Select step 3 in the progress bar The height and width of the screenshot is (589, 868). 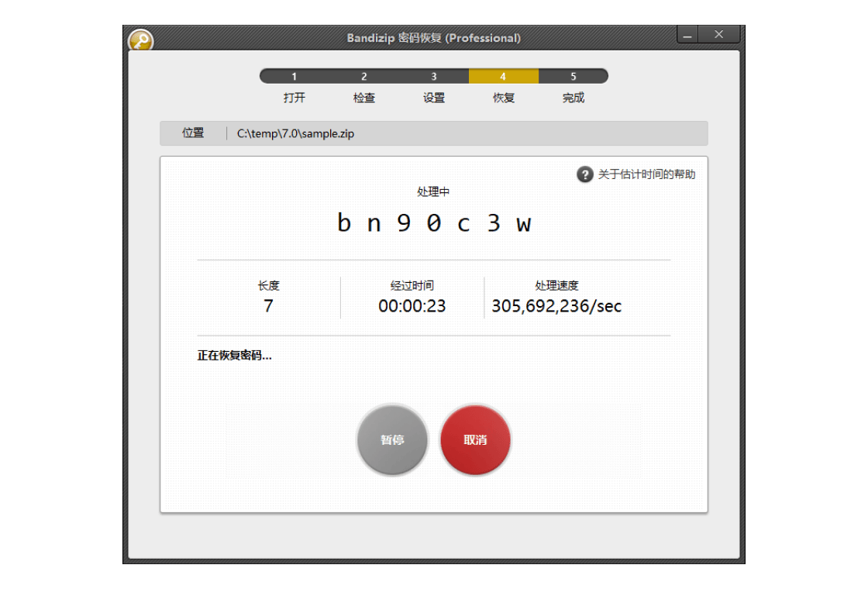(434, 76)
